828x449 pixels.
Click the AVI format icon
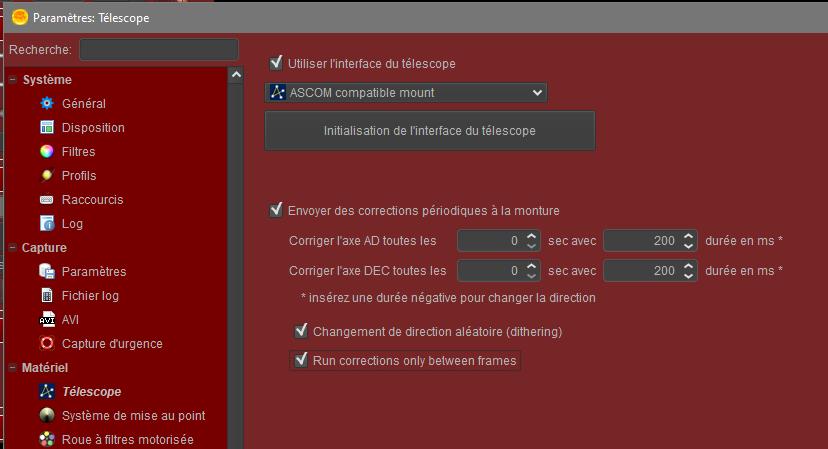(47, 320)
